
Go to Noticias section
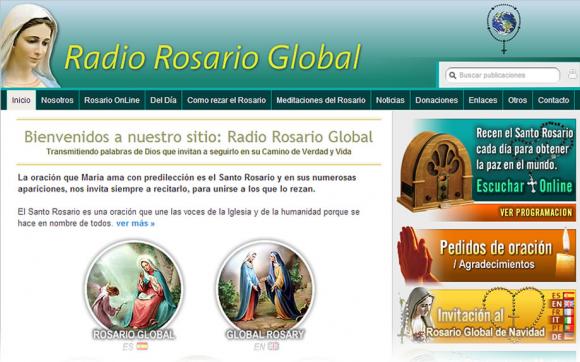390,100
